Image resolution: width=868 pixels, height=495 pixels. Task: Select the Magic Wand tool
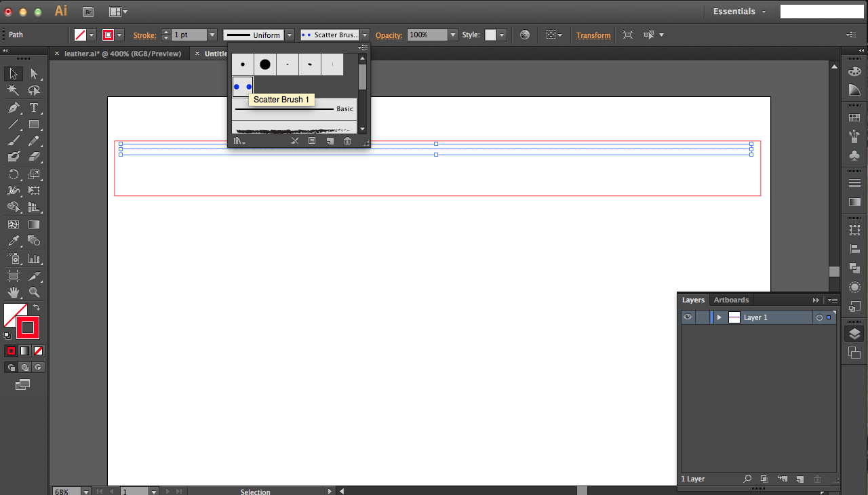(x=12, y=90)
